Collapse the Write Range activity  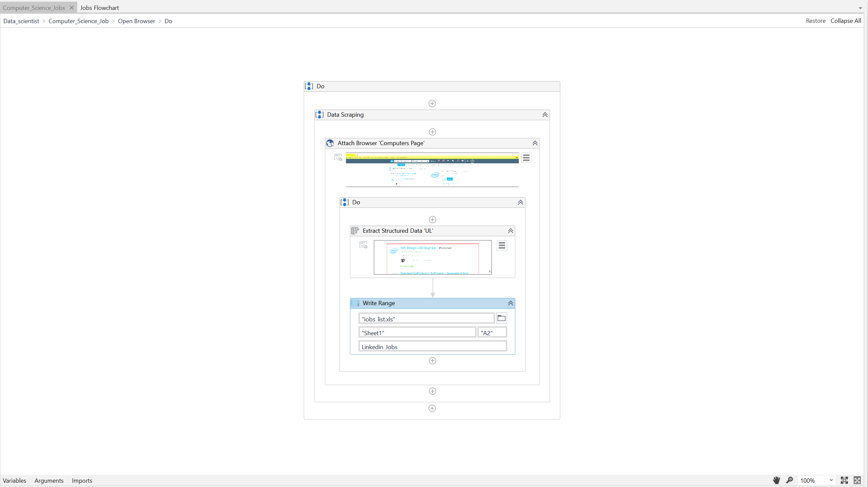(510, 303)
